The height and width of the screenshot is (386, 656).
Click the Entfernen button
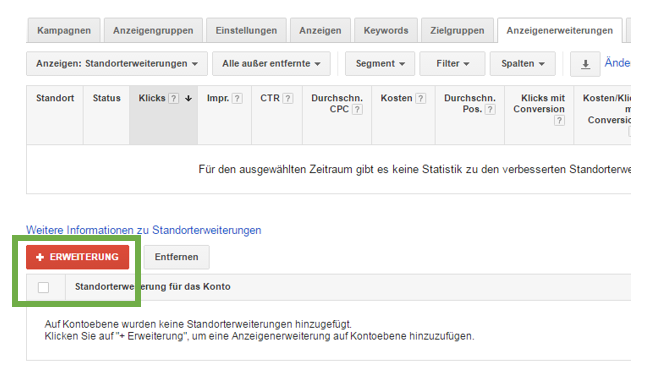pos(177,257)
